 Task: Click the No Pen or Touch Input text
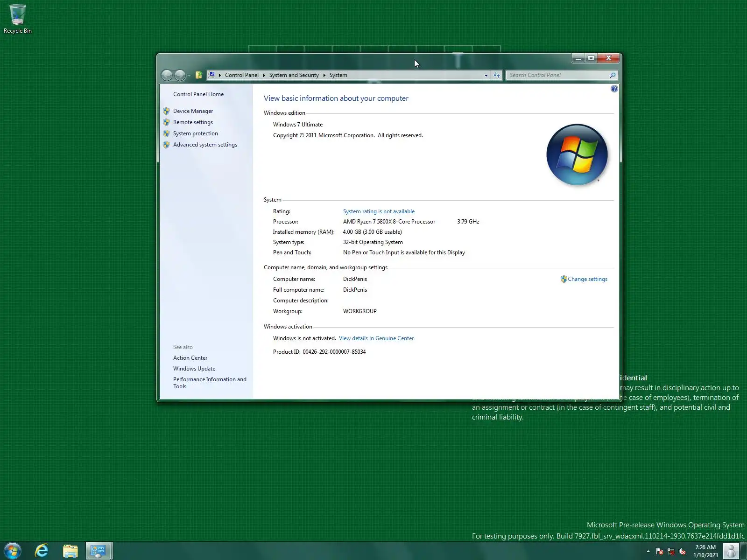404,252
